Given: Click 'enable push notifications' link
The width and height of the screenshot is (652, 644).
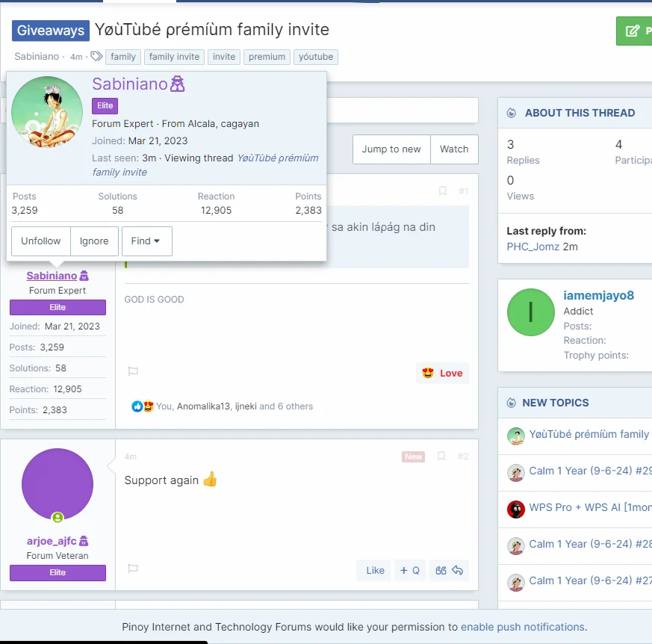Looking at the screenshot, I should [523, 627].
